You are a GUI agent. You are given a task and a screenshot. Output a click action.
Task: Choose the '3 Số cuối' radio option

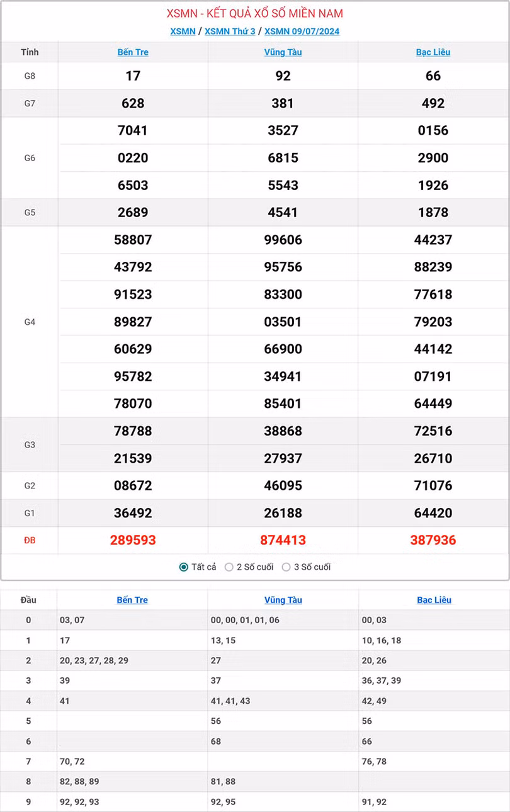[286, 567]
